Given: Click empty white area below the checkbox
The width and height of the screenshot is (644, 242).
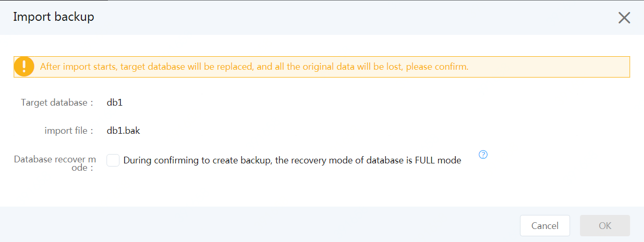Looking at the screenshot, I should click(x=313, y=190).
